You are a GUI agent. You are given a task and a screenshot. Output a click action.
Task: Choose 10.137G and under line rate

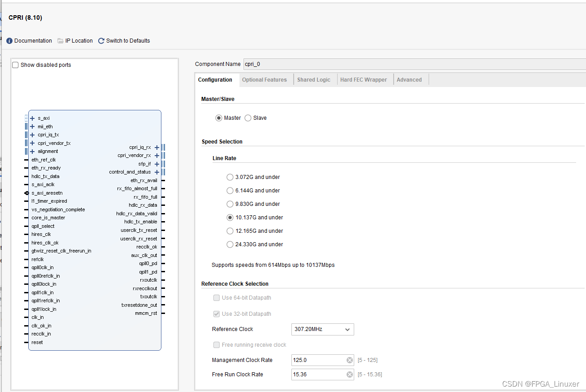coord(230,218)
